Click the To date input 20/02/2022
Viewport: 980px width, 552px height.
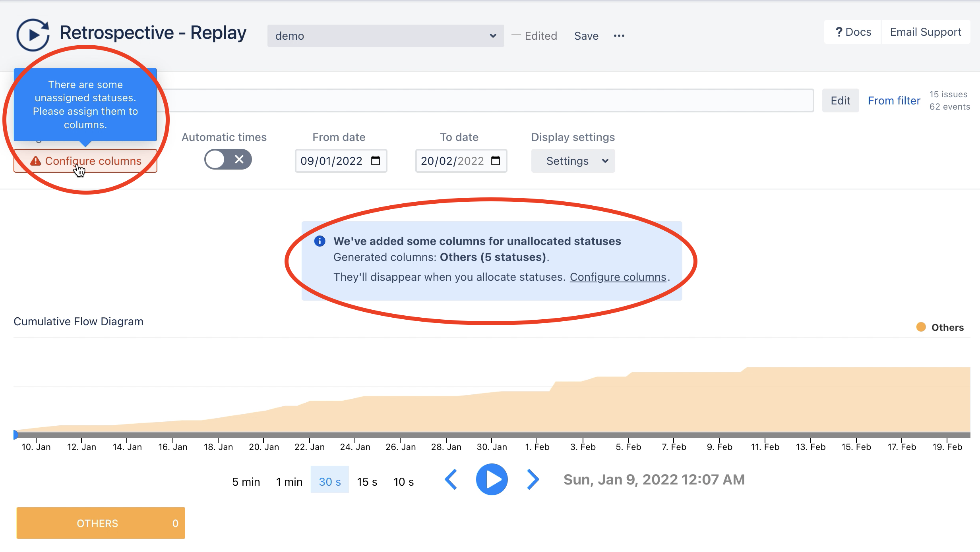coord(461,161)
